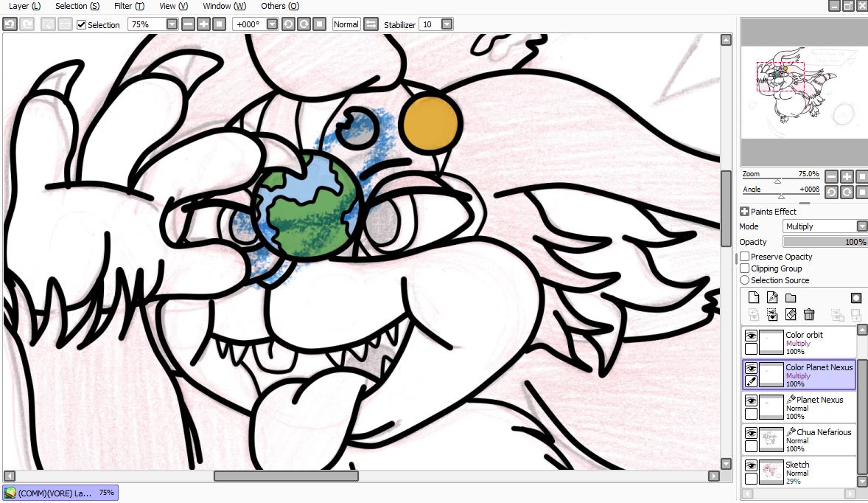Click the greyed merge-down layer icon
The height and width of the screenshot is (503, 868).
point(753,315)
